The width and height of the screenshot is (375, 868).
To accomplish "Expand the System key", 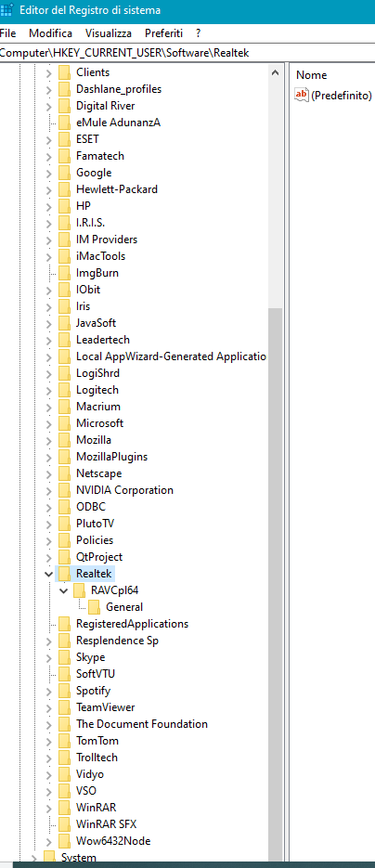I will click(33, 858).
